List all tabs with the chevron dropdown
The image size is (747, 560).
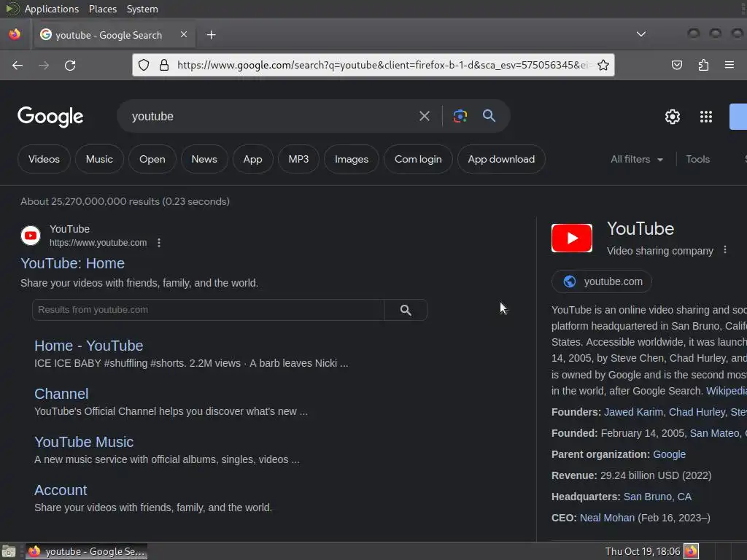coord(641,34)
